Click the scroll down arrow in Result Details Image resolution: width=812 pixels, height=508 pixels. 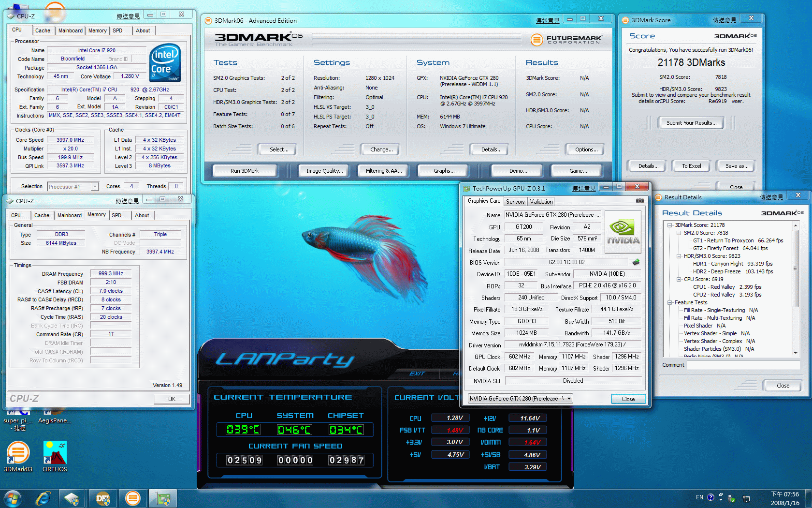coord(795,353)
